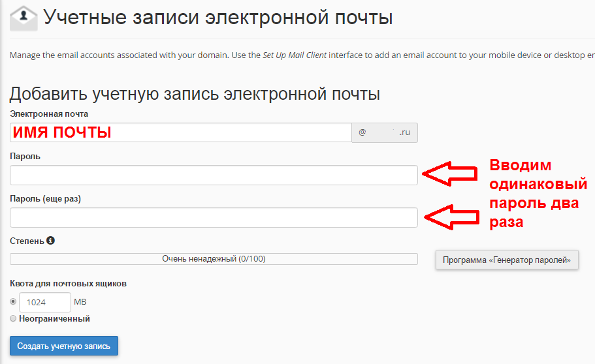Click the Электронная почта field label

tap(49, 114)
